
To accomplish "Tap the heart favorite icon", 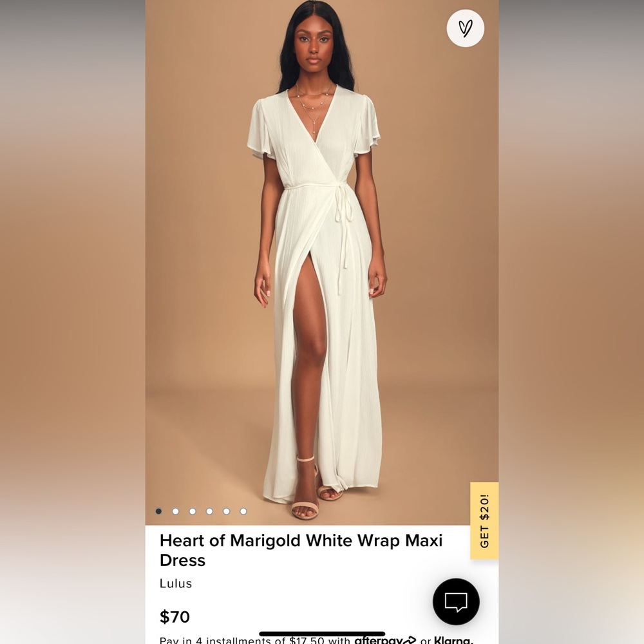I will 465,28.
